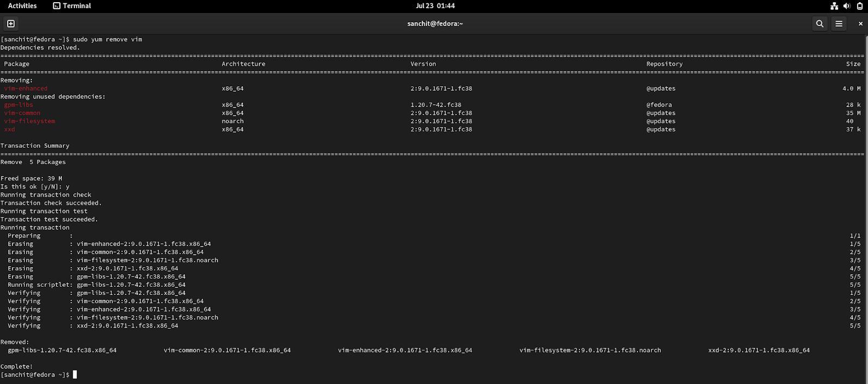Click the Erasing xxd line
This screenshot has width=868, height=384.
(x=93, y=268)
